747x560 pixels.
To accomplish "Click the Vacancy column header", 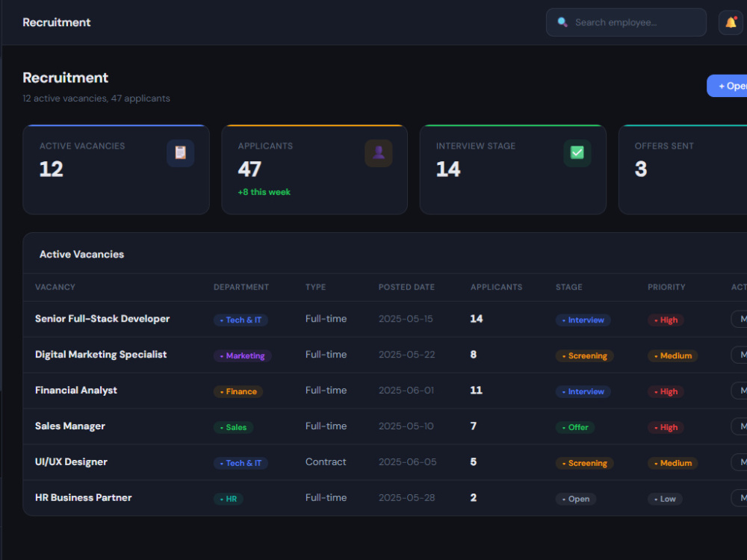I will pos(55,287).
